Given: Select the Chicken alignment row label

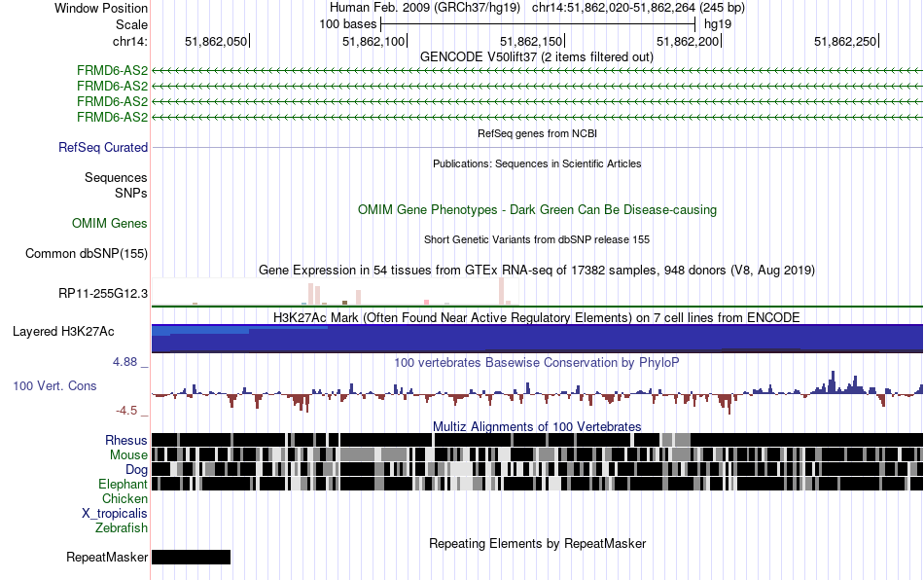Looking at the screenshot, I should click(x=124, y=498).
